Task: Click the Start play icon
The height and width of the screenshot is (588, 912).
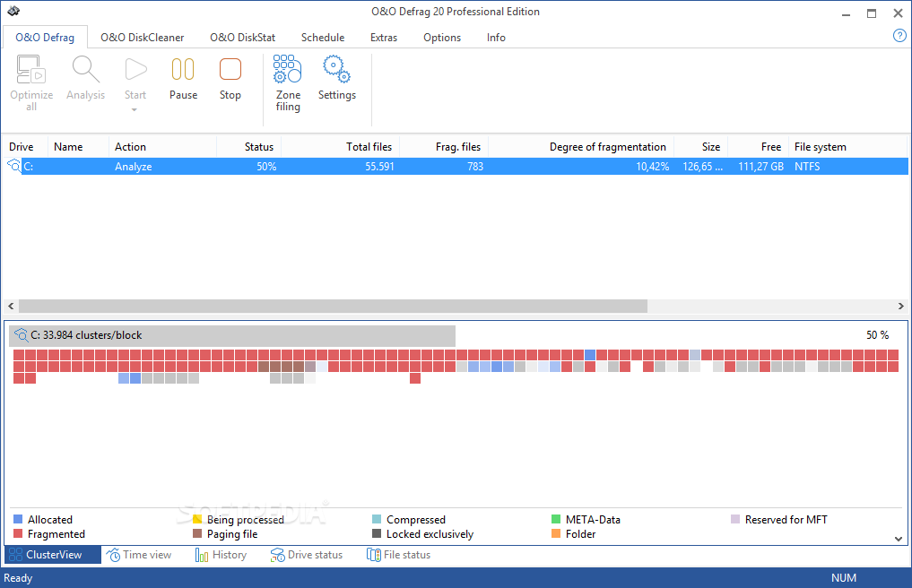Action: [135, 70]
